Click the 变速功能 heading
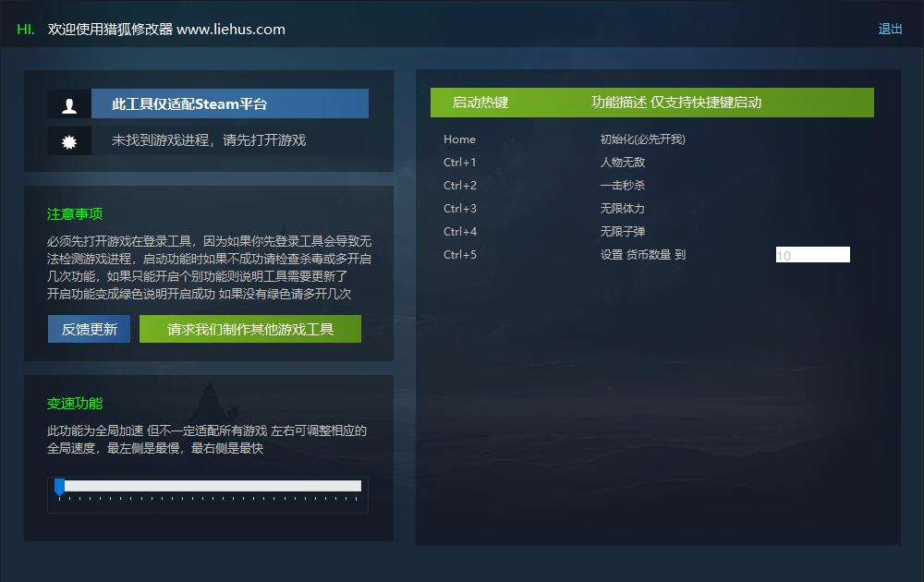Image resolution: width=924 pixels, height=582 pixels. [x=75, y=404]
